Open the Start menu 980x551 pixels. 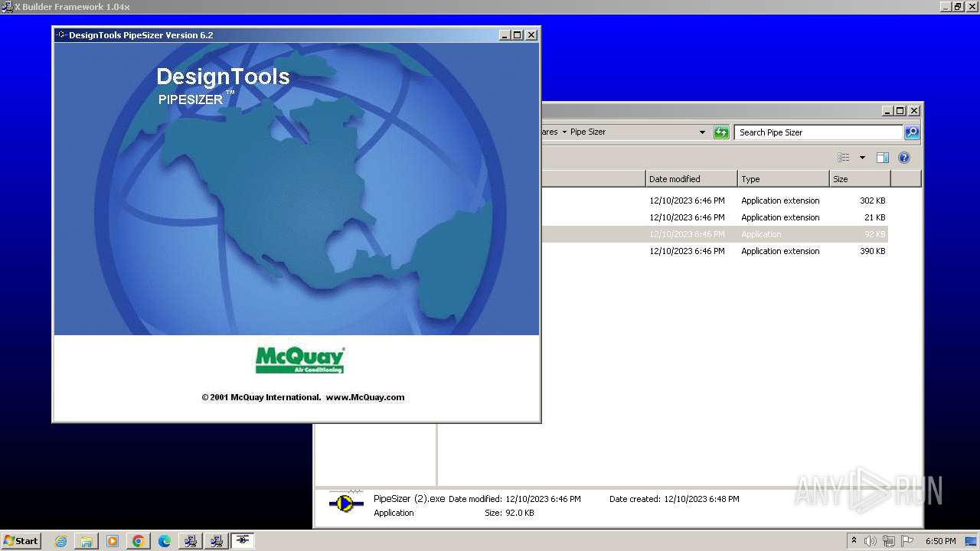click(x=21, y=541)
